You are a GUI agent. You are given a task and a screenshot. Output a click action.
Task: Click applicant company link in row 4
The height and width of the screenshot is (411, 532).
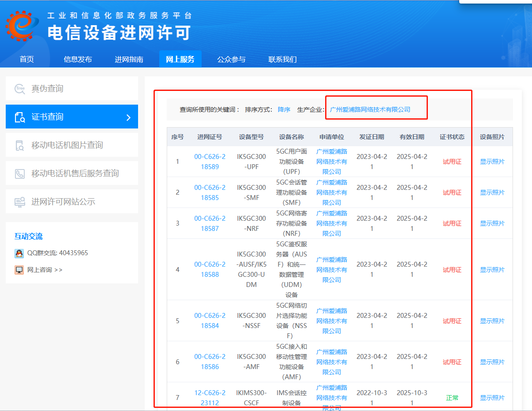pos(332,270)
